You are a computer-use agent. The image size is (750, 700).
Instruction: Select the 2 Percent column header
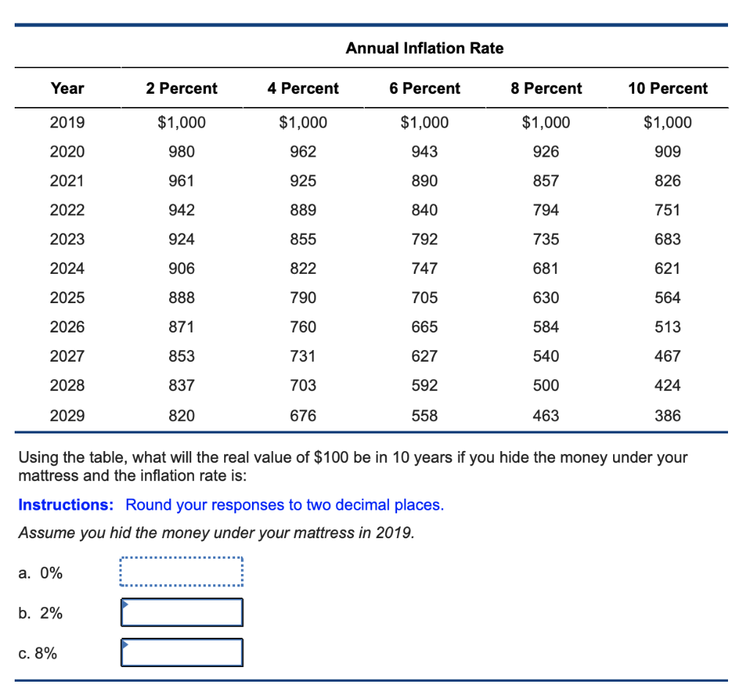point(181,88)
